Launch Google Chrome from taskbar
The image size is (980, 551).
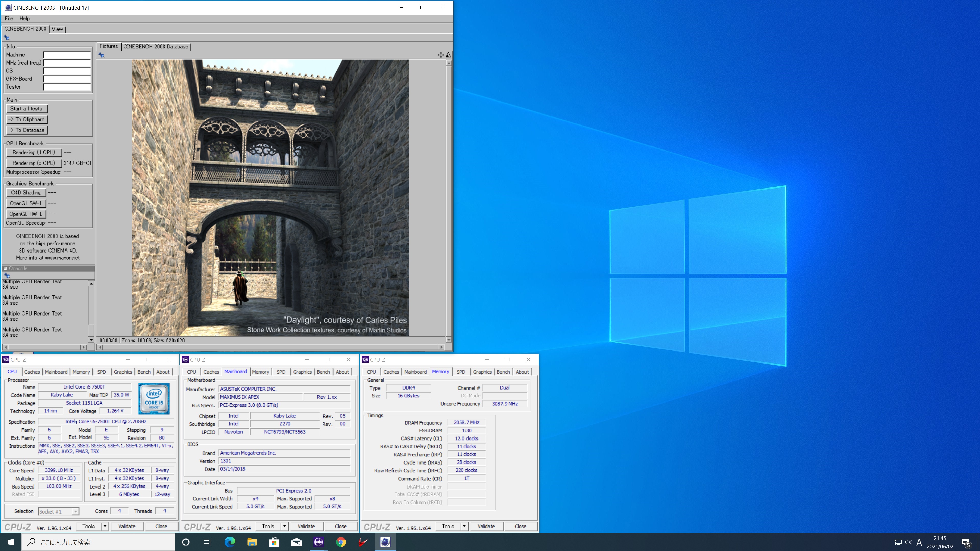341,542
